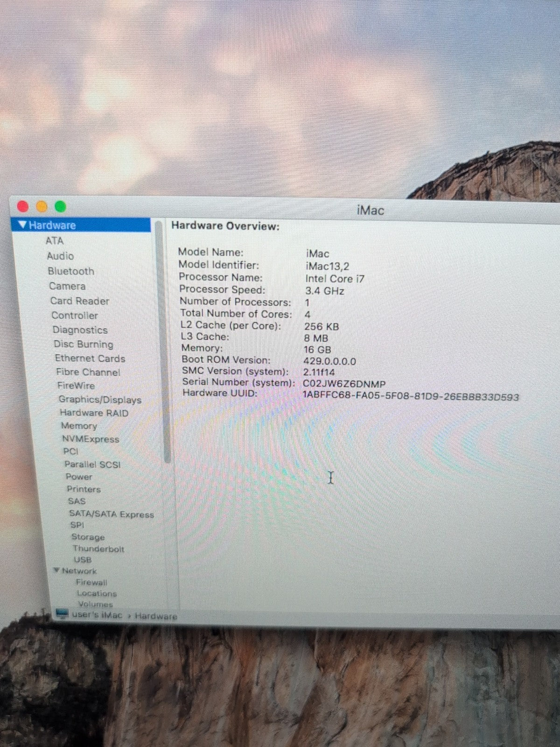Open the Bluetooth hardware section

pyautogui.click(x=71, y=271)
